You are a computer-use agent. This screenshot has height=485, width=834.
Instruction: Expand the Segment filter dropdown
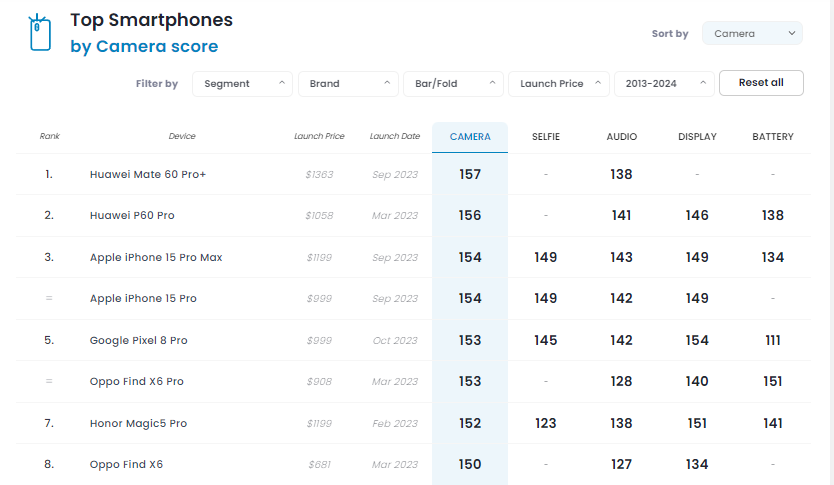[x=243, y=83]
